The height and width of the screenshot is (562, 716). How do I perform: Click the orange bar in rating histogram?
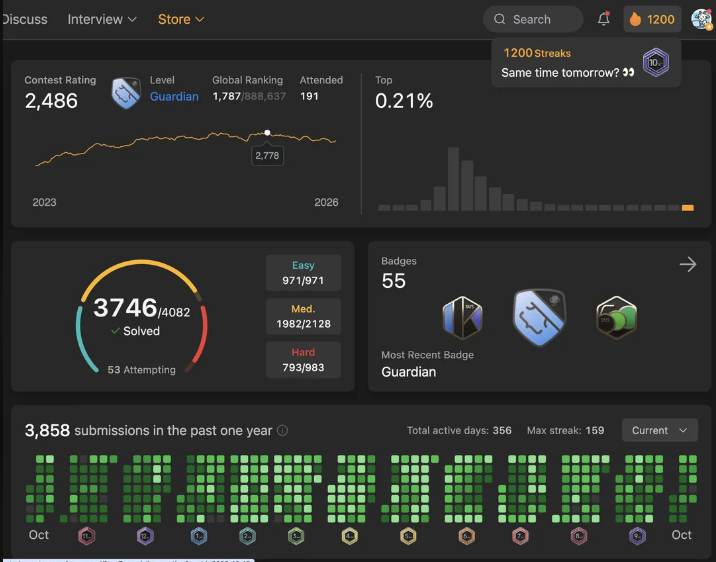687,208
